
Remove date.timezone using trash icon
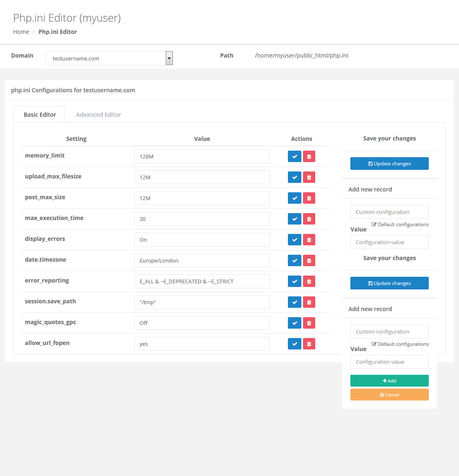(309, 260)
